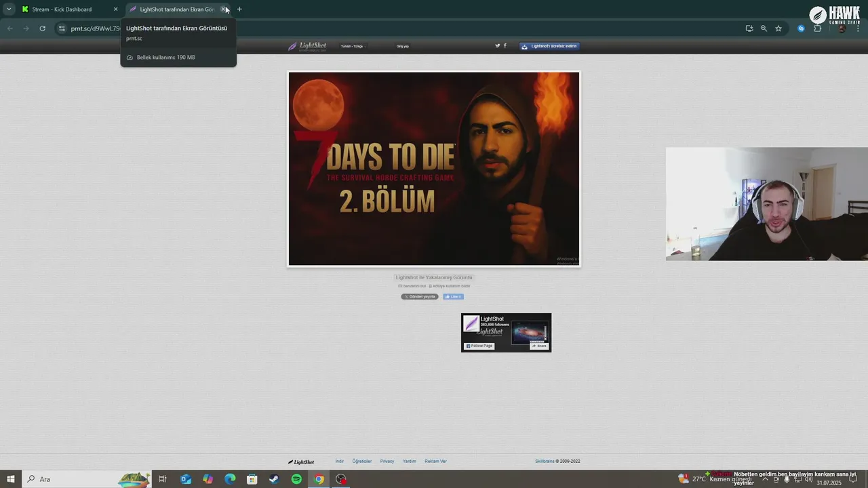Screen dimensions: 868x488
Task: Switch to Chrome on the taskbar
Action: coord(319,479)
